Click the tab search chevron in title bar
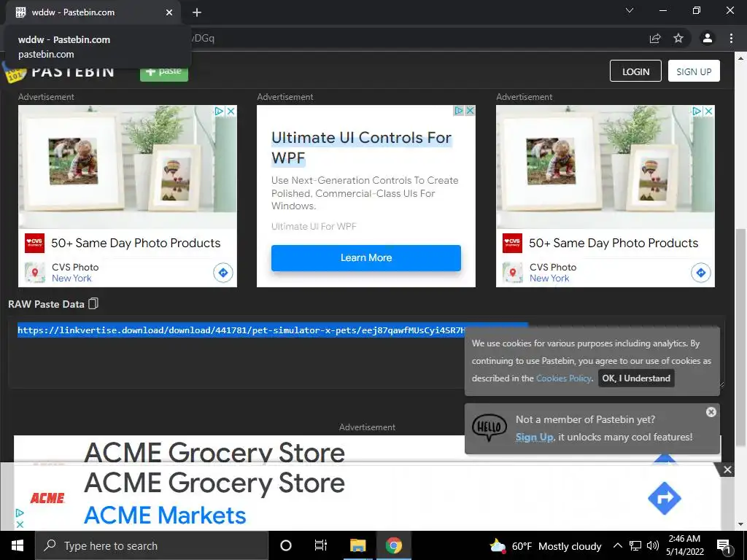The width and height of the screenshot is (747, 560). coord(630,10)
